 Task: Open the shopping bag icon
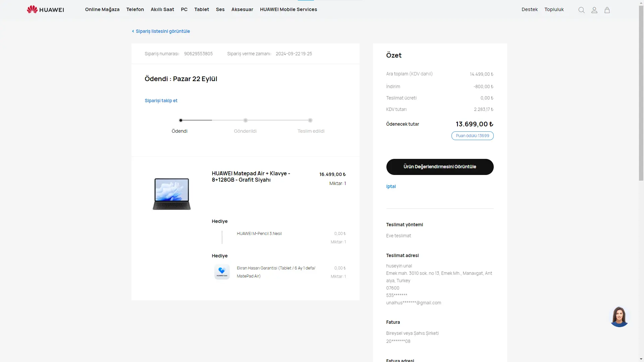pyautogui.click(x=607, y=10)
